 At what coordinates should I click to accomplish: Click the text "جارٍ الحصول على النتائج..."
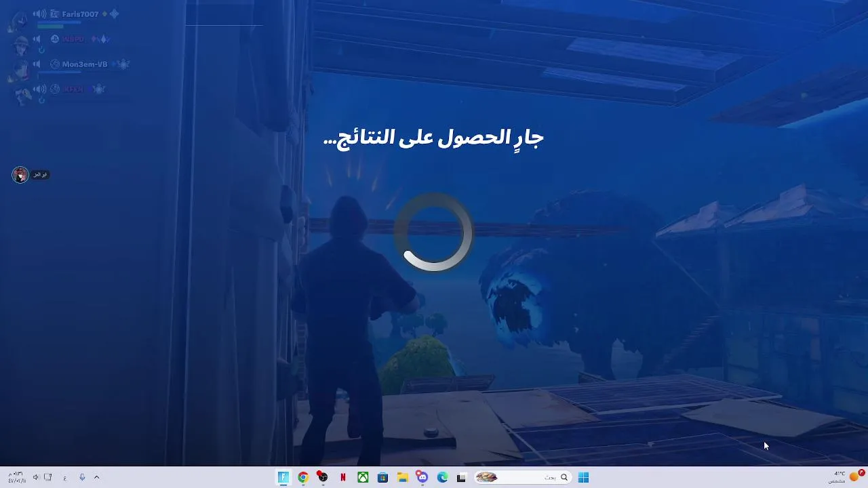click(434, 138)
